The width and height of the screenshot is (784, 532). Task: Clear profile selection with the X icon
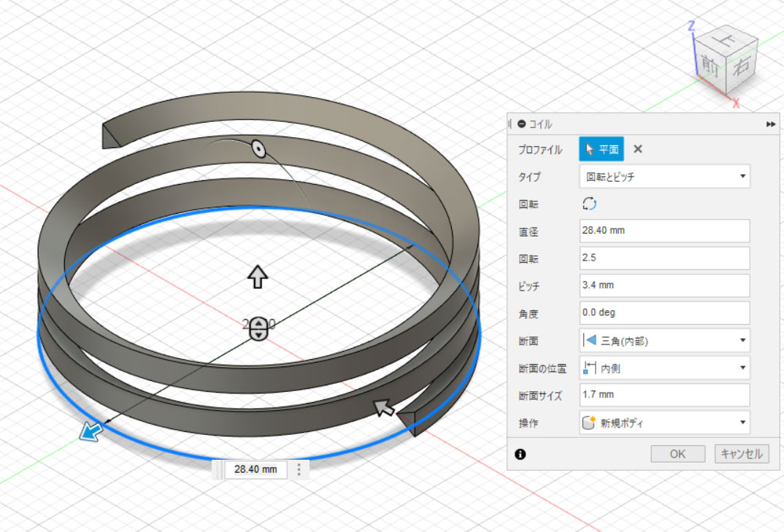point(637,149)
